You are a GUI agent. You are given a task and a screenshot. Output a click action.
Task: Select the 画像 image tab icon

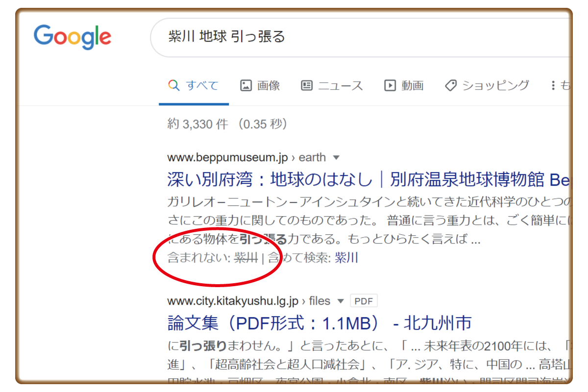245,85
